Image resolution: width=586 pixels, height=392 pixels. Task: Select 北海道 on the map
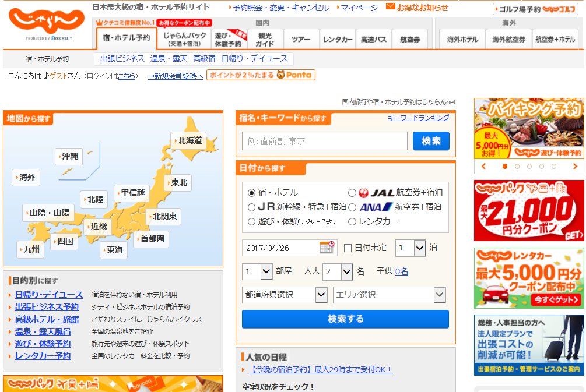[188, 140]
